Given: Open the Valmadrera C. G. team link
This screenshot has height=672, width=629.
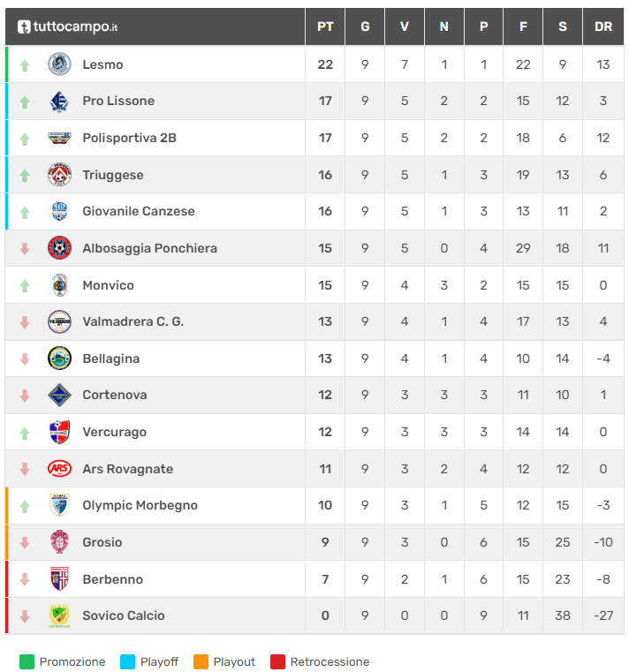Looking at the screenshot, I should [x=133, y=322].
